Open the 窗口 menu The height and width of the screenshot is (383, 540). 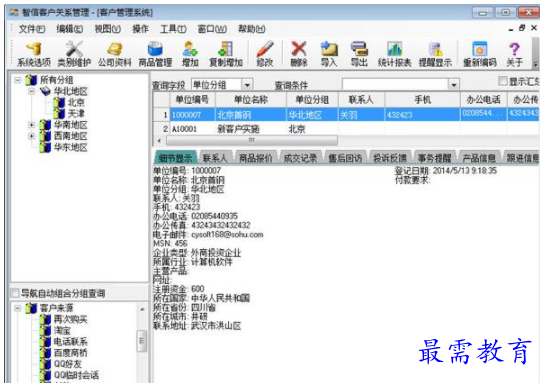pyautogui.click(x=212, y=29)
